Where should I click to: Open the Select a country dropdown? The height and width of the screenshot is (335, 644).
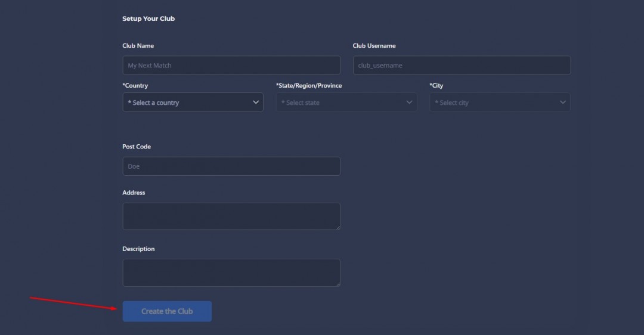193,102
